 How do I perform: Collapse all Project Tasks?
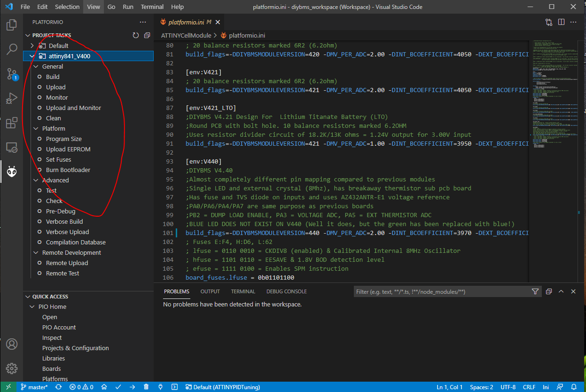(147, 35)
